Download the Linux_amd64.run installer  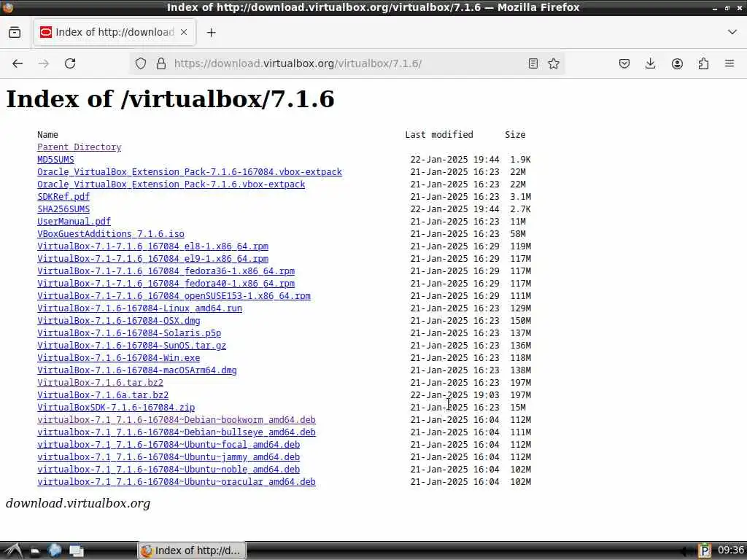point(139,308)
